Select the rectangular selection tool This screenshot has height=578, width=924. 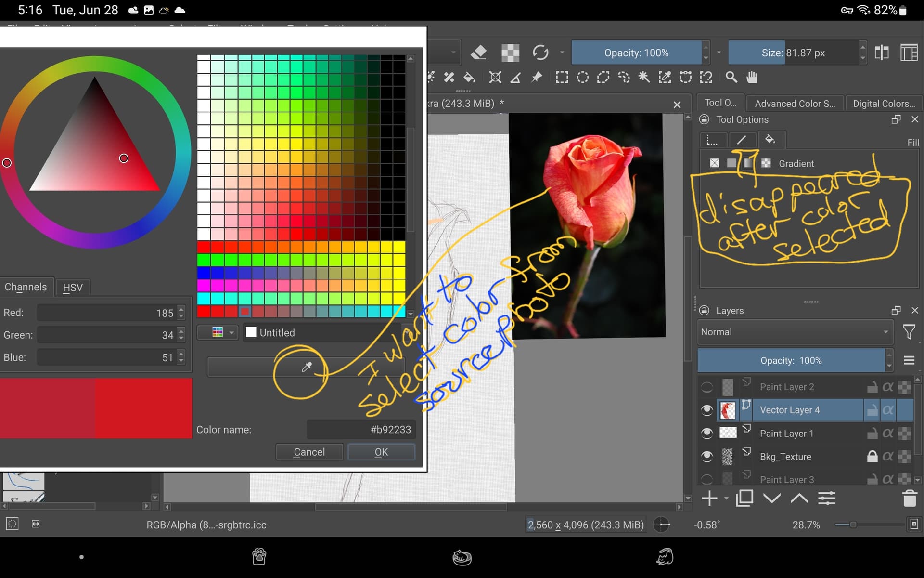click(562, 77)
